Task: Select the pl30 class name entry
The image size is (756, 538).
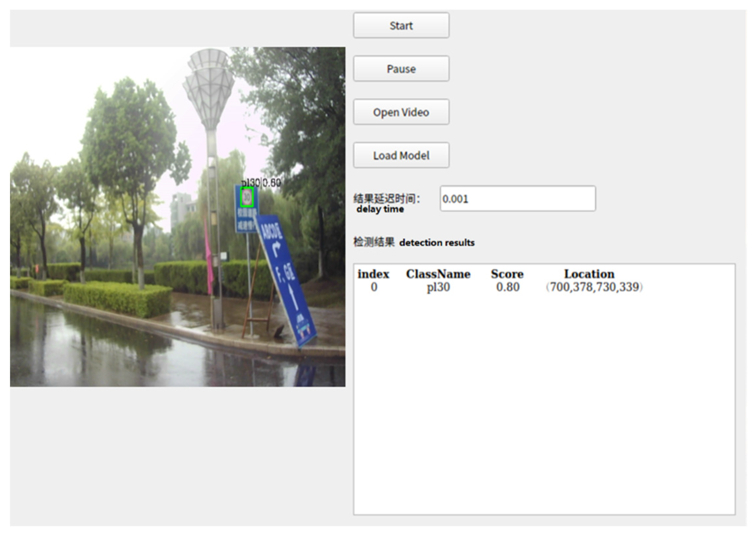Action: 438,287
